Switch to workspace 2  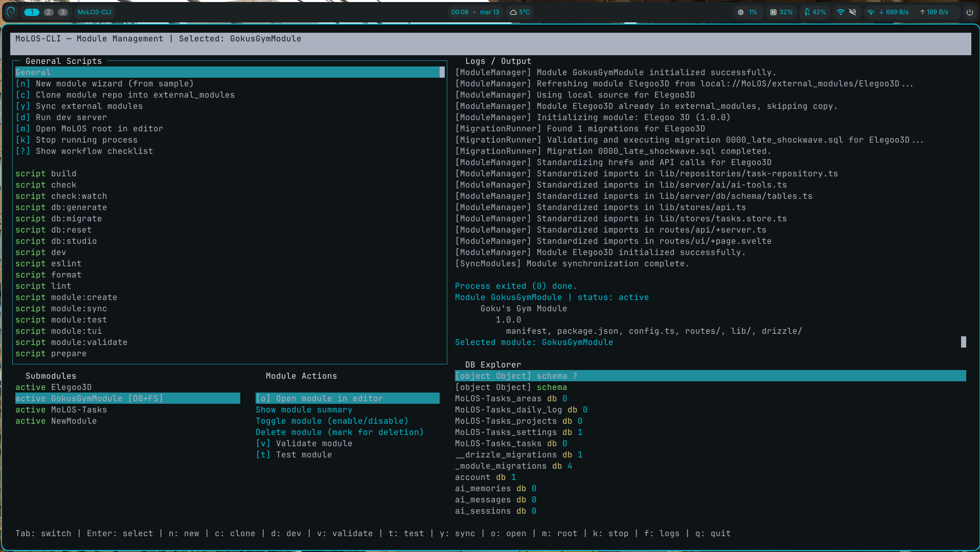49,12
